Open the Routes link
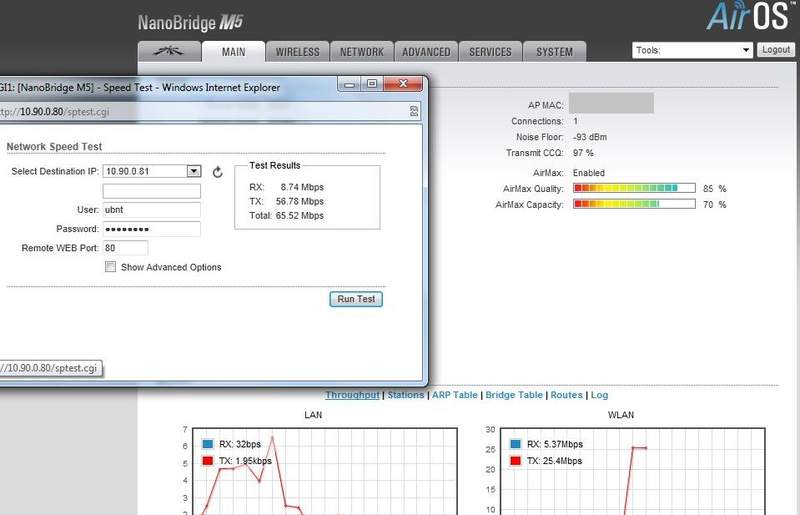800x515 pixels. coord(566,395)
